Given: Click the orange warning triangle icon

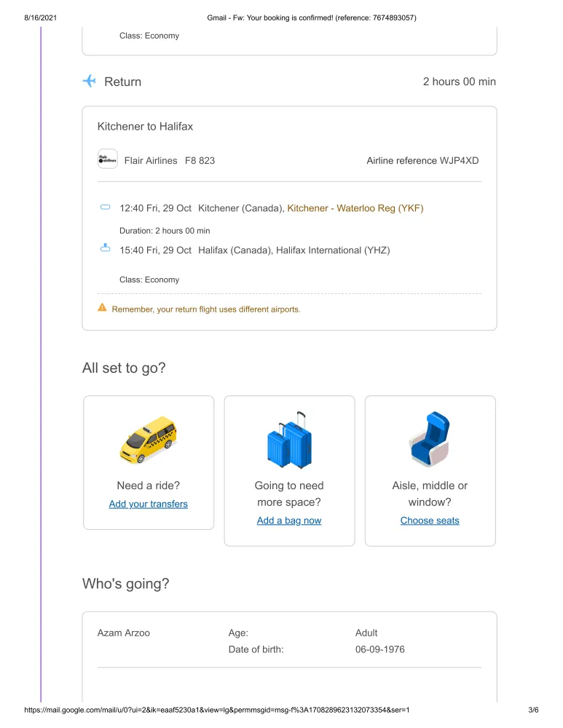Looking at the screenshot, I should (102, 308).
